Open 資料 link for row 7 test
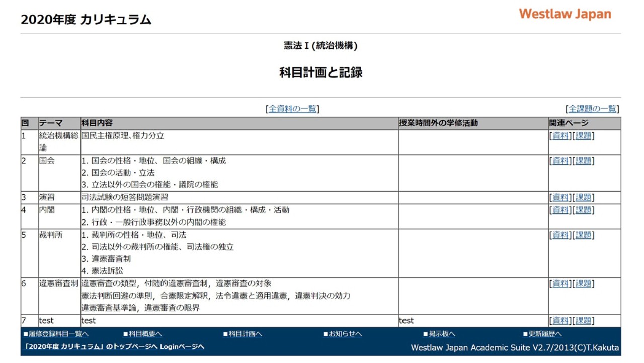This screenshot has height=363, width=644. pos(560,320)
